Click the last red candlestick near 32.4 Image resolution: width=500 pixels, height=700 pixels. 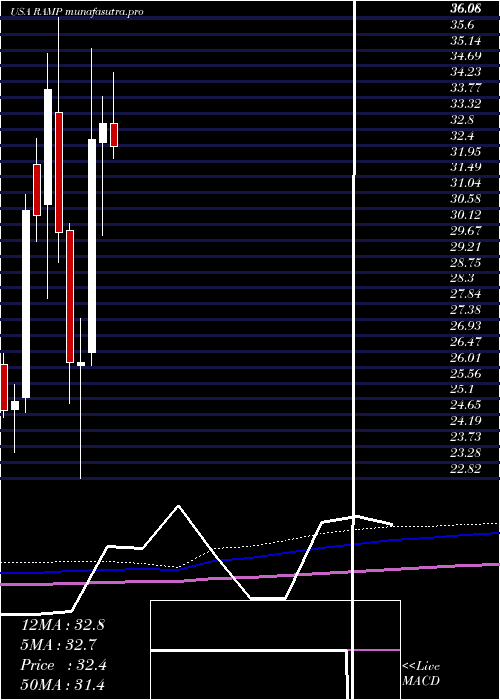(114, 135)
